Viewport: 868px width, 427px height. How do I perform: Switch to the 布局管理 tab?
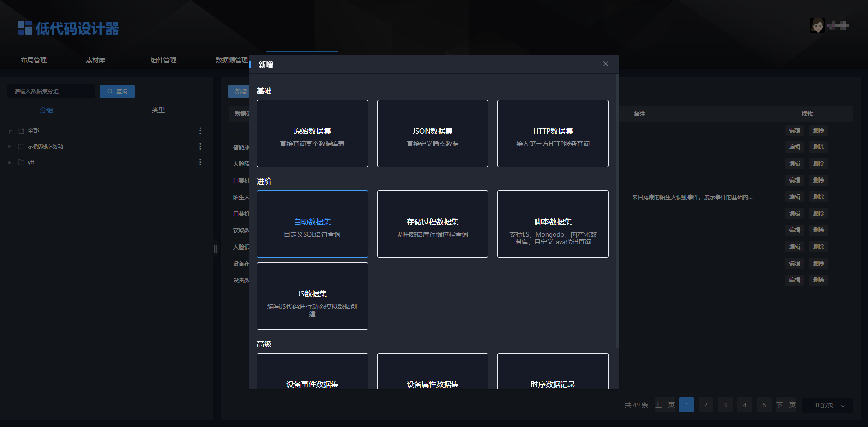tap(34, 60)
